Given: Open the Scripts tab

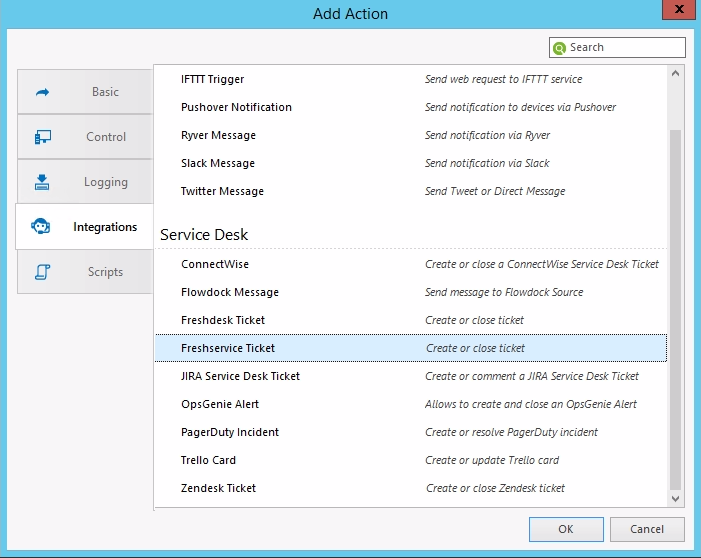Looking at the screenshot, I should [85, 272].
